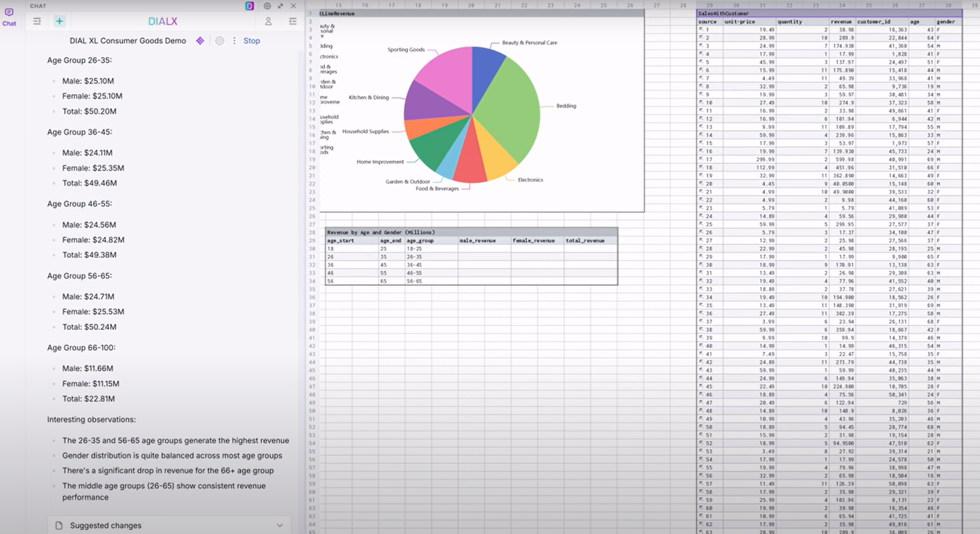Open the three-dot conversation options menu
The height and width of the screenshot is (534, 980).
tap(234, 41)
